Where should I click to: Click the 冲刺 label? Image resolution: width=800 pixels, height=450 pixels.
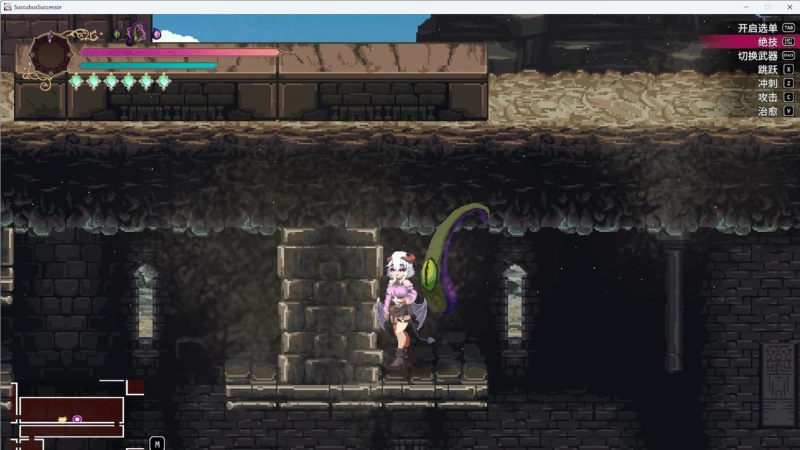[767, 83]
